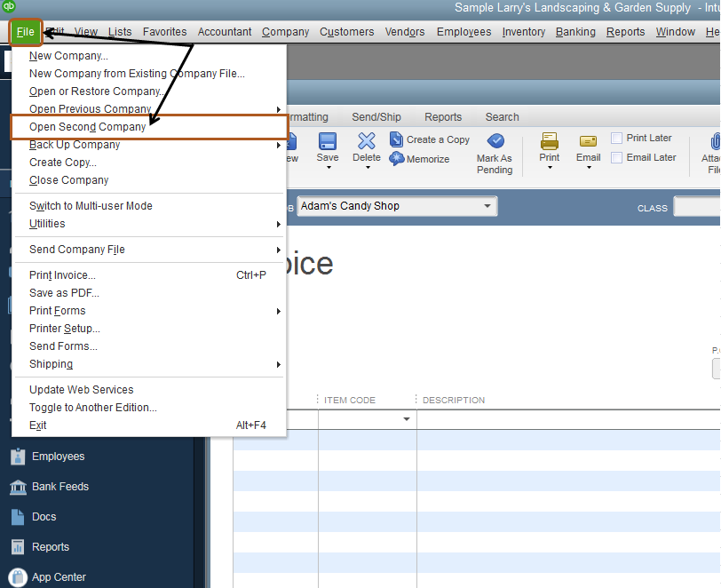Click the ITEM CODE column header
721x588 pixels.
click(x=350, y=401)
